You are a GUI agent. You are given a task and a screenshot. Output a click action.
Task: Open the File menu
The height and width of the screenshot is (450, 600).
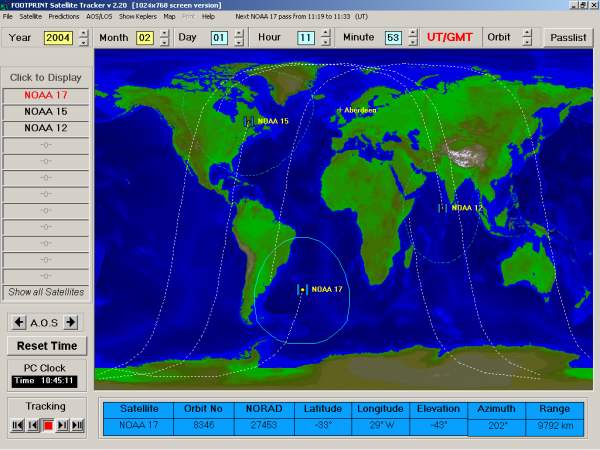8,16
